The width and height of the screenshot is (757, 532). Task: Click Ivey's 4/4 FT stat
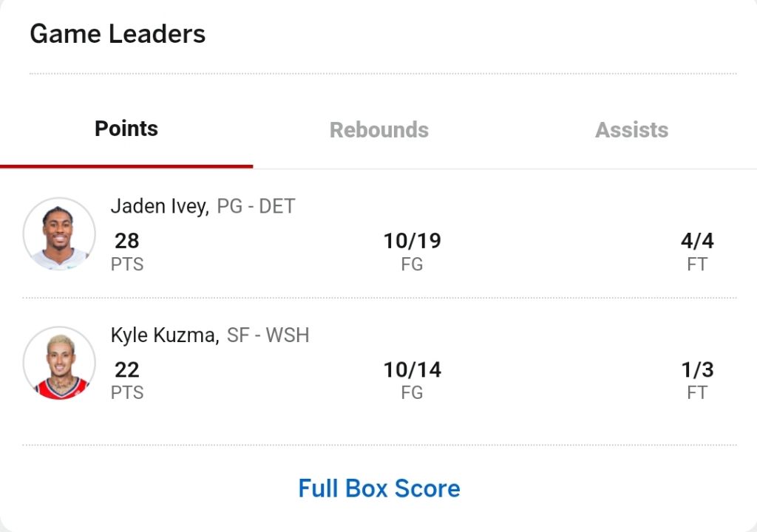[697, 252]
